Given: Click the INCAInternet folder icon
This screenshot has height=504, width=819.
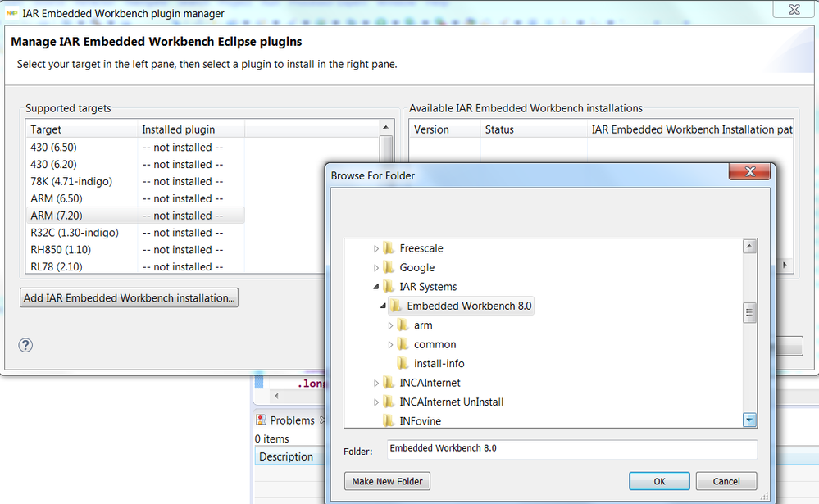Looking at the screenshot, I should click(x=388, y=383).
